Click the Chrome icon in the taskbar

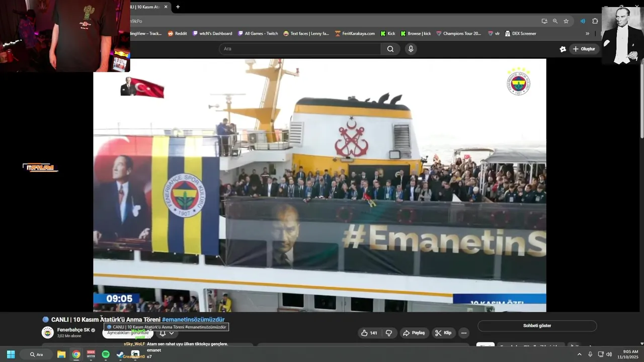pos(76,354)
